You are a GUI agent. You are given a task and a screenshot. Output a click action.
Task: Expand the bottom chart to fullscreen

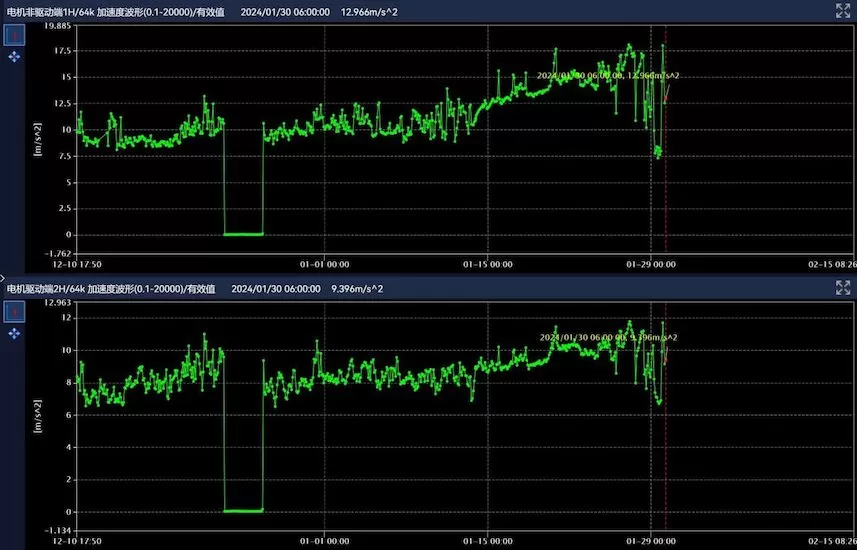click(842, 288)
